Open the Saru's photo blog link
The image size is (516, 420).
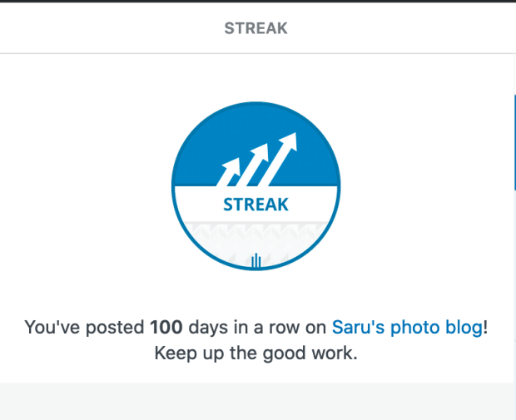407,327
